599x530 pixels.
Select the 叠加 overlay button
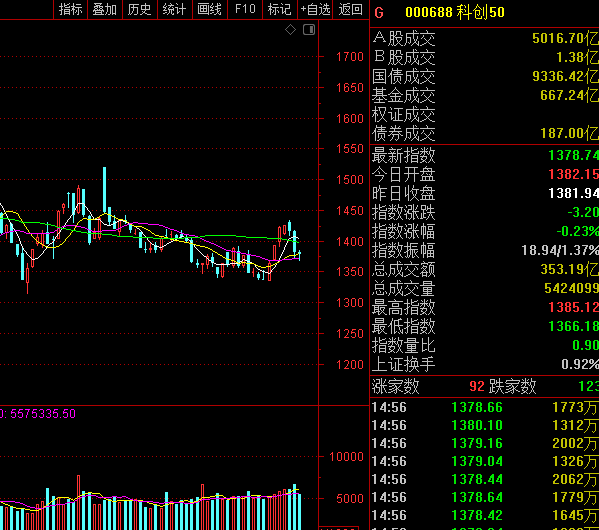click(105, 9)
